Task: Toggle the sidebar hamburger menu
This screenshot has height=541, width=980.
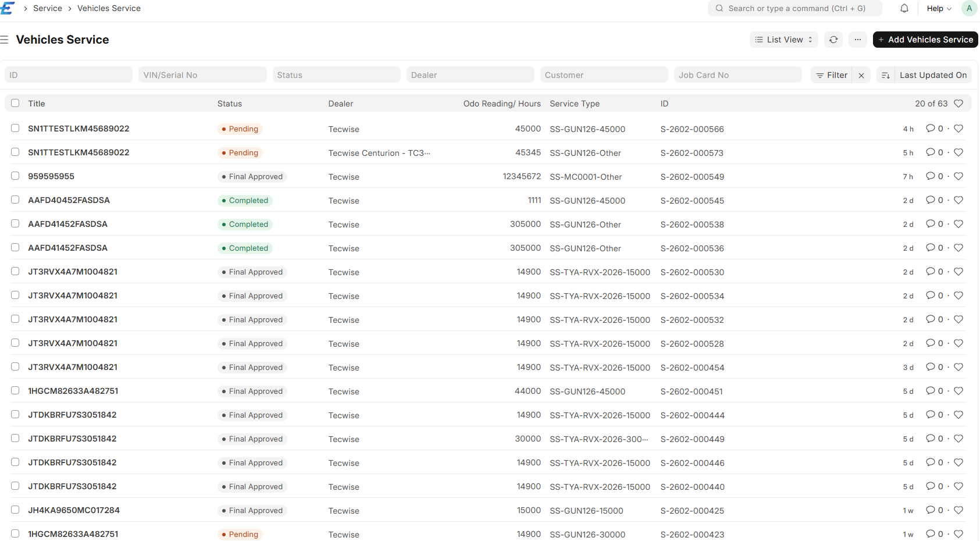Action: coord(5,40)
